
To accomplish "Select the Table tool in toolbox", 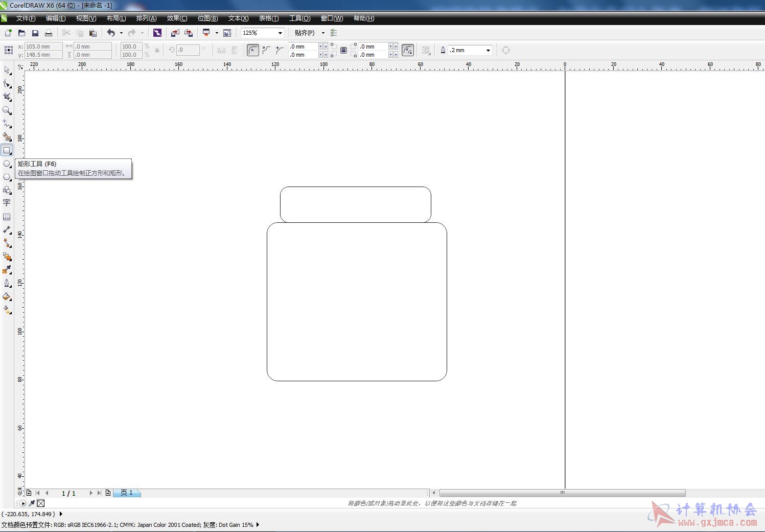I will (7, 217).
